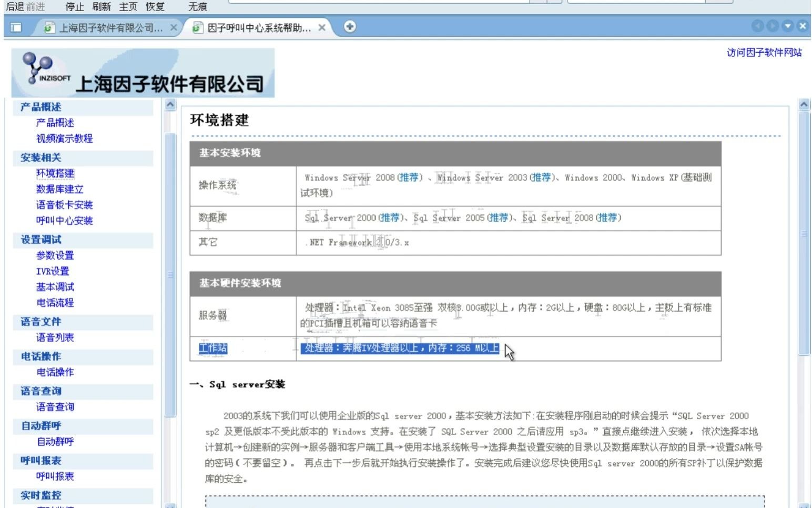Click the 实时监控 section header

click(83, 496)
